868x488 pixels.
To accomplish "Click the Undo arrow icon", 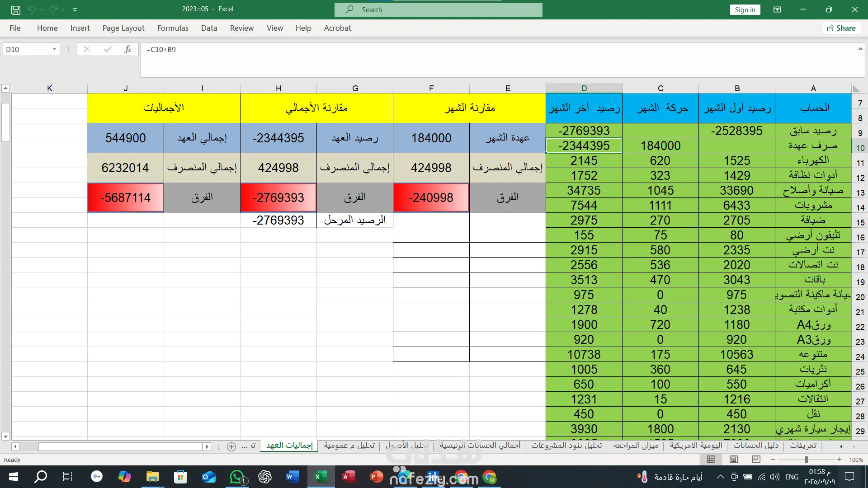I will pyautogui.click(x=31, y=9).
